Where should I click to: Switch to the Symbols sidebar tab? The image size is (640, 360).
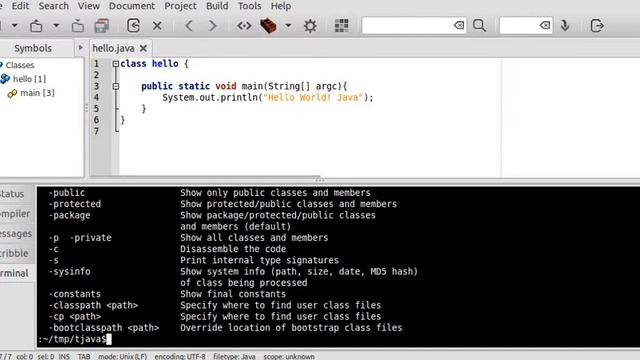coord(33,48)
